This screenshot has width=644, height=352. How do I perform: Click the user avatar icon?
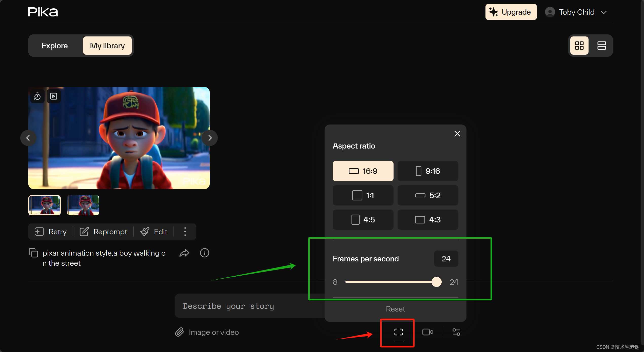point(550,12)
